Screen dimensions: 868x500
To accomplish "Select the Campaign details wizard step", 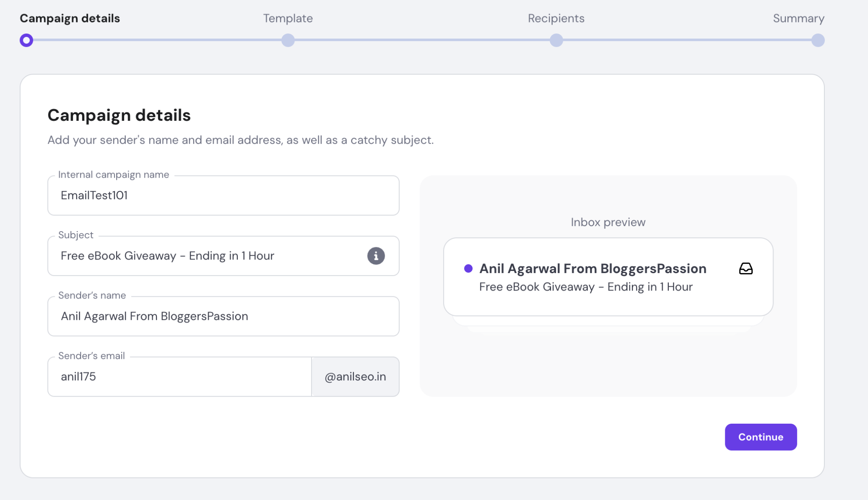I will (x=70, y=18).
